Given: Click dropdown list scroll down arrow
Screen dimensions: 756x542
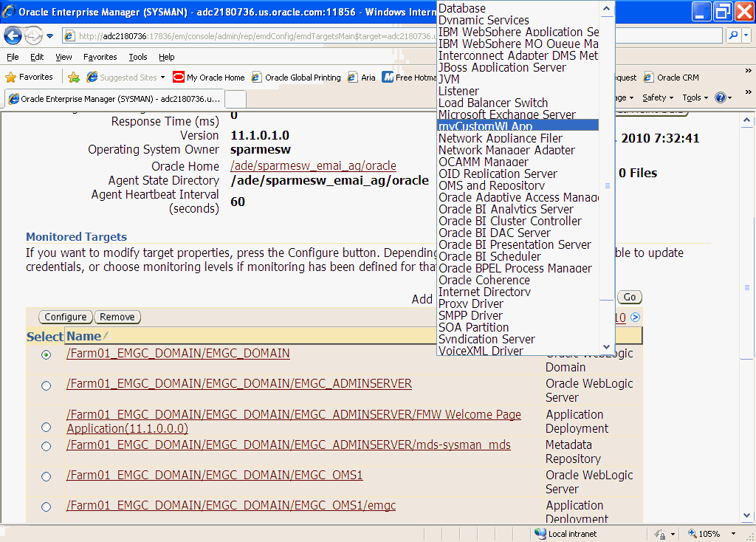Looking at the screenshot, I should 607,347.
